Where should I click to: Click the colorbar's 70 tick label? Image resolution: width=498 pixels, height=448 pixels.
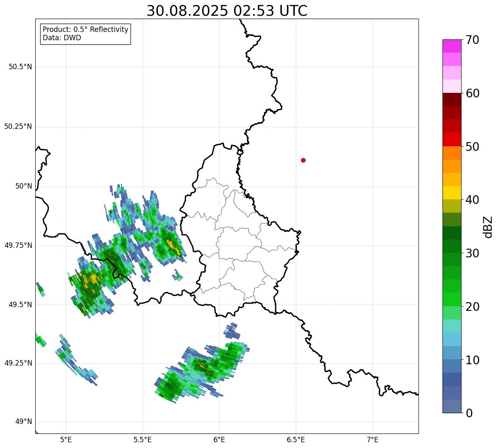click(x=472, y=40)
